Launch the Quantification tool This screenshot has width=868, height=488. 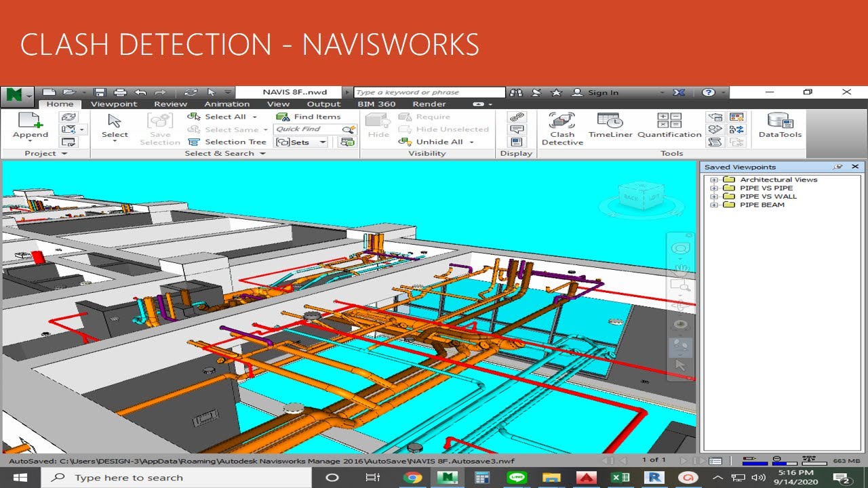pos(669,127)
